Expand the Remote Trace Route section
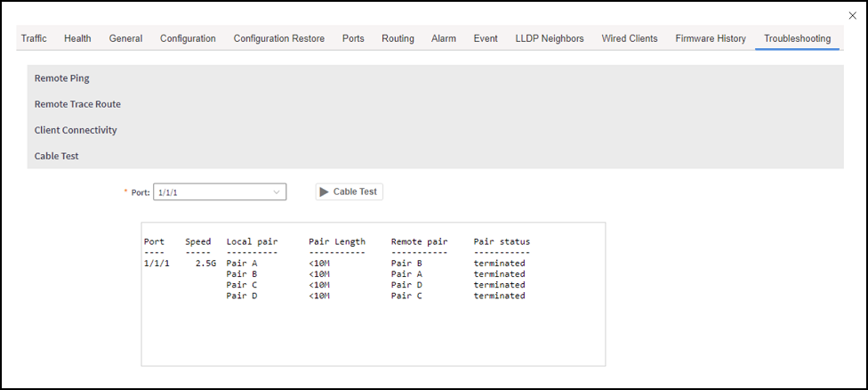 tap(435, 104)
